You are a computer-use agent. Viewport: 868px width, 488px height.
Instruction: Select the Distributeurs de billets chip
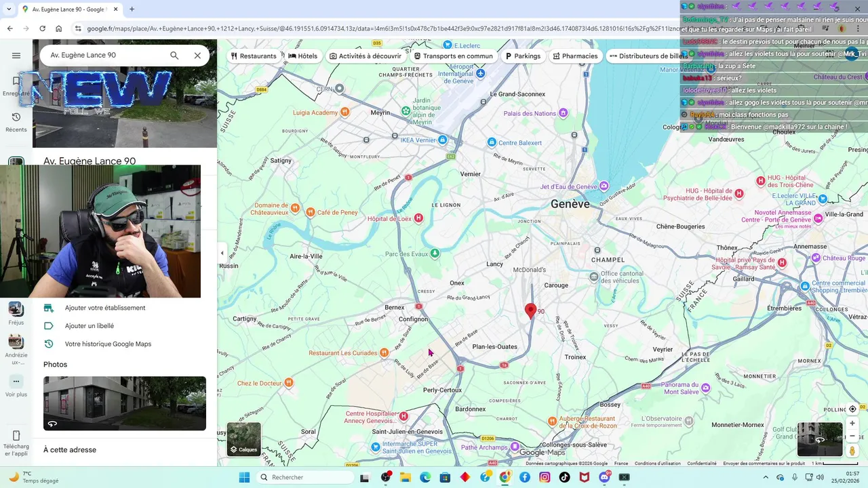click(x=648, y=56)
